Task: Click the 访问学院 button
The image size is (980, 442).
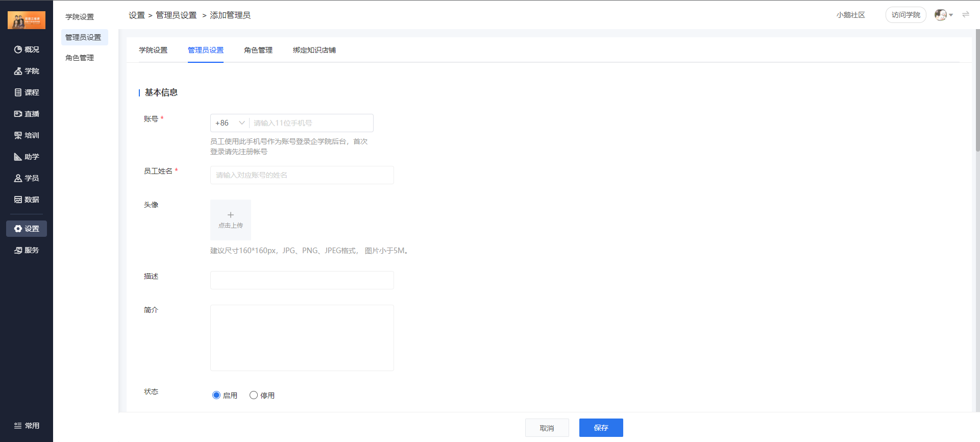Action: 906,15
